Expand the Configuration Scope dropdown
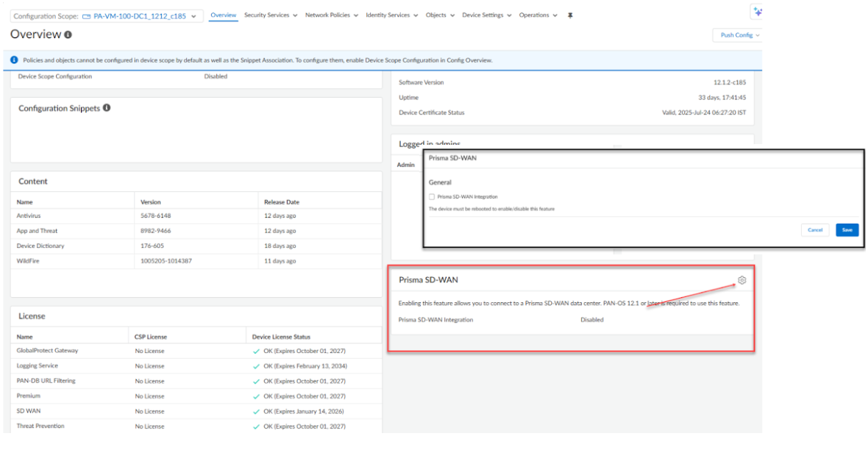 click(x=194, y=16)
